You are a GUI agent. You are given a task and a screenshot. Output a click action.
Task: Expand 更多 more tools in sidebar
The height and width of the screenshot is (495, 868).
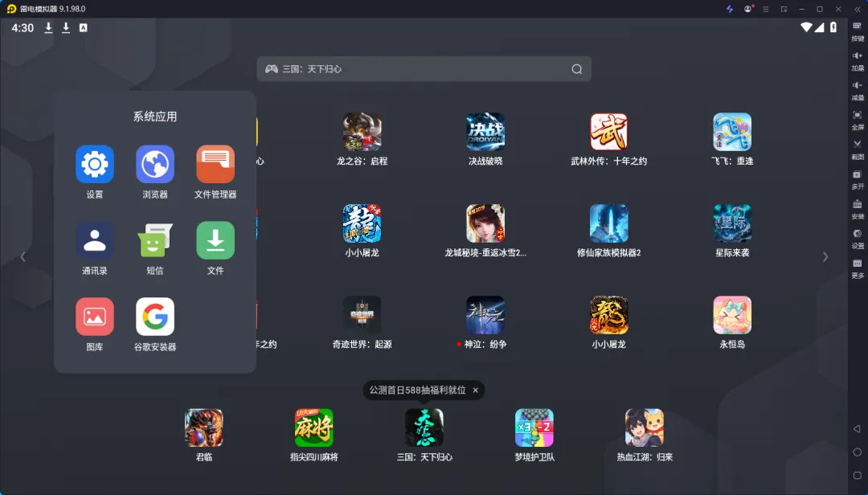(858, 268)
